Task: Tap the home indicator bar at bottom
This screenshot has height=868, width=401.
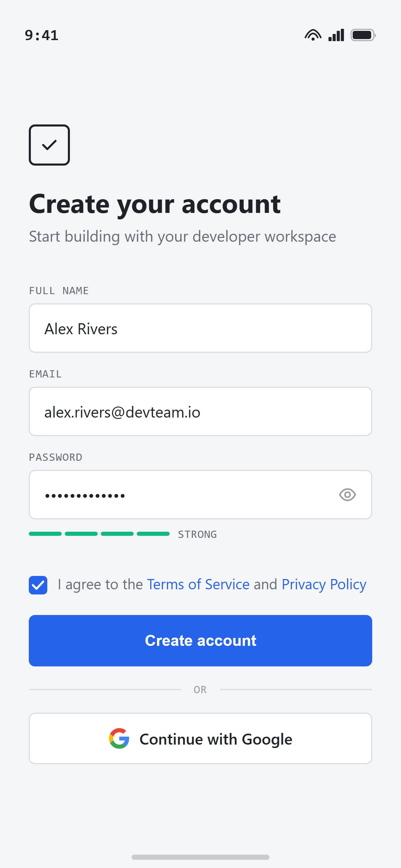Action: (x=200, y=857)
